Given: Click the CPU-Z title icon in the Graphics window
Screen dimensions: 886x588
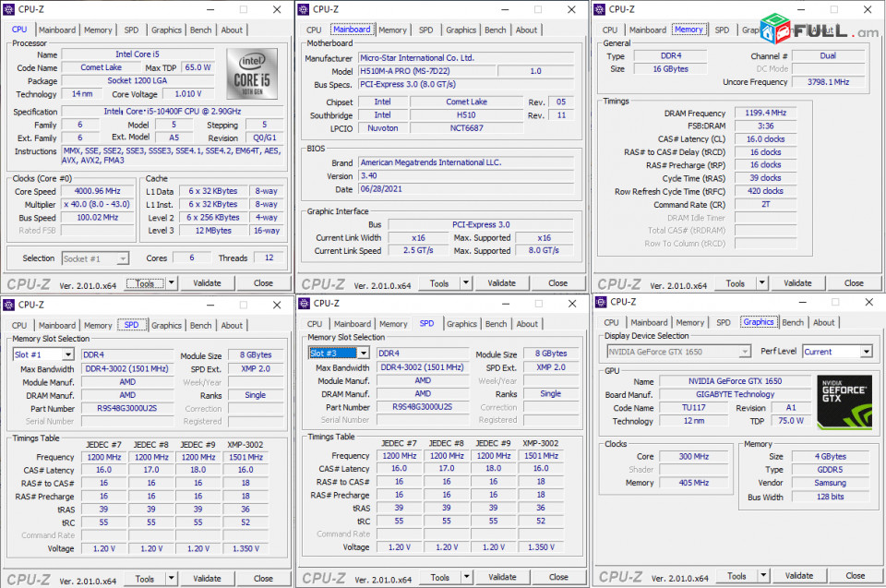Looking at the screenshot, I should (x=601, y=301).
